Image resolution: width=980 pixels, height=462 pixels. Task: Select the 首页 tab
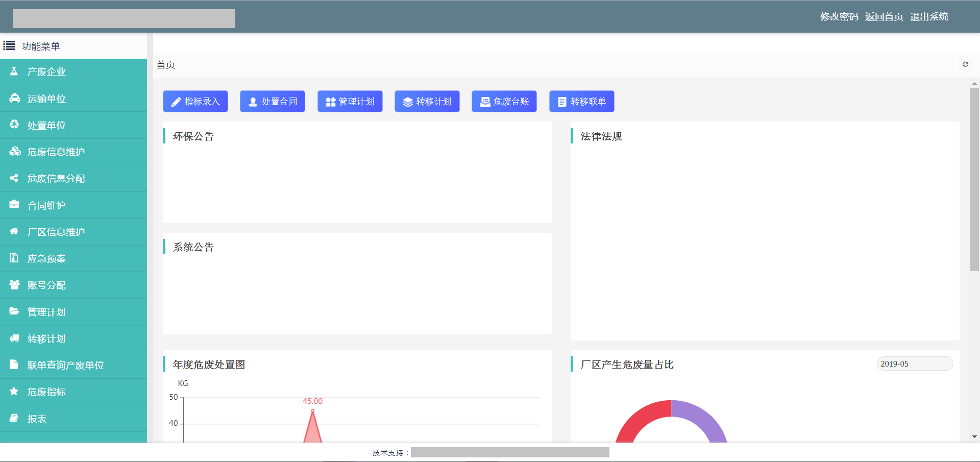click(166, 65)
